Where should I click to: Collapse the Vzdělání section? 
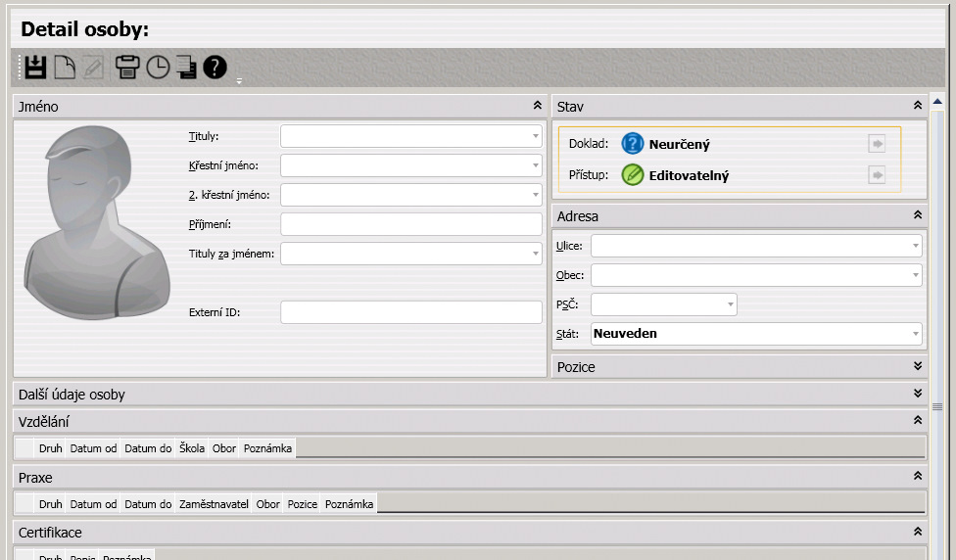pyautogui.click(x=918, y=421)
